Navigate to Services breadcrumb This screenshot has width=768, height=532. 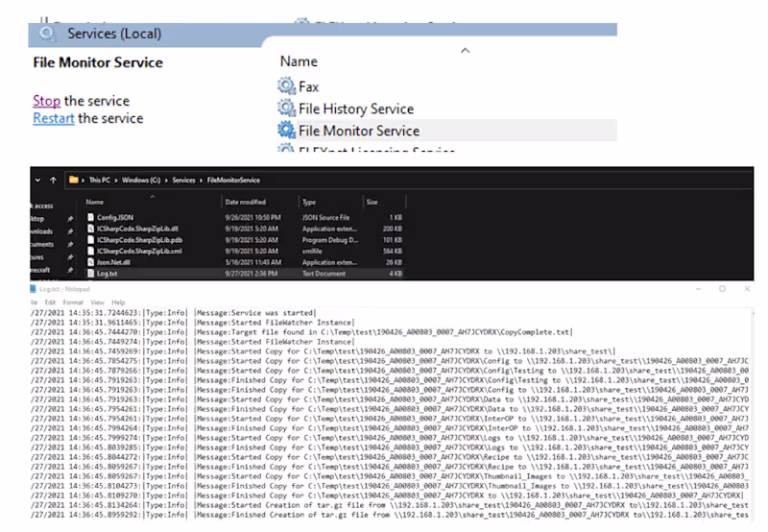coord(183,181)
